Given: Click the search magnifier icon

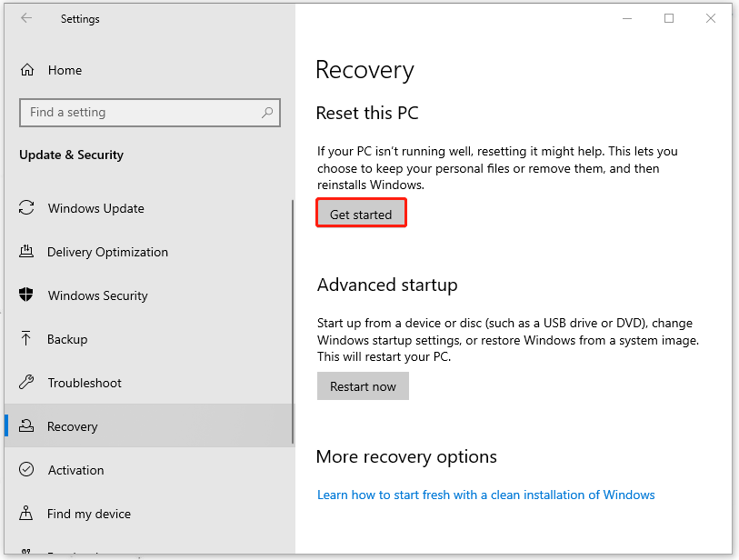Looking at the screenshot, I should pos(267,113).
